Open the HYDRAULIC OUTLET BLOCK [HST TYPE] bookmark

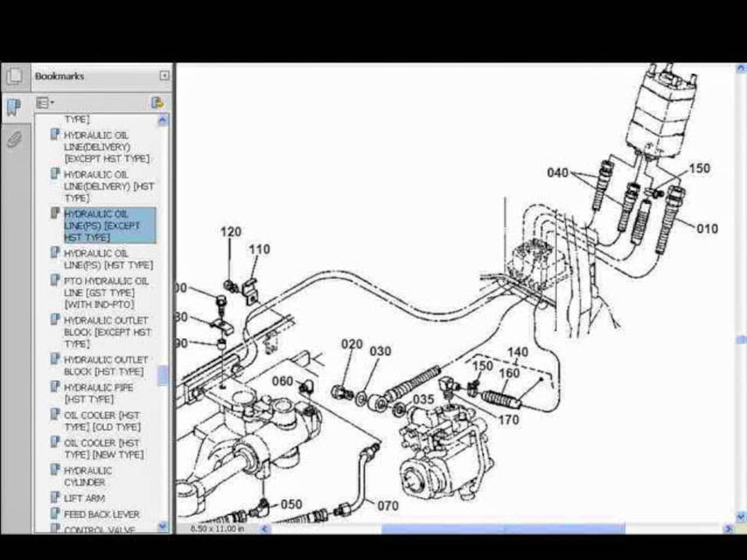(107, 365)
